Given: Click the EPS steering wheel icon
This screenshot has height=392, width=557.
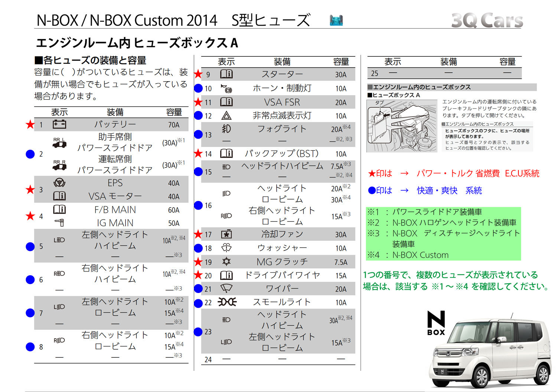Looking at the screenshot, I should 59,182.
